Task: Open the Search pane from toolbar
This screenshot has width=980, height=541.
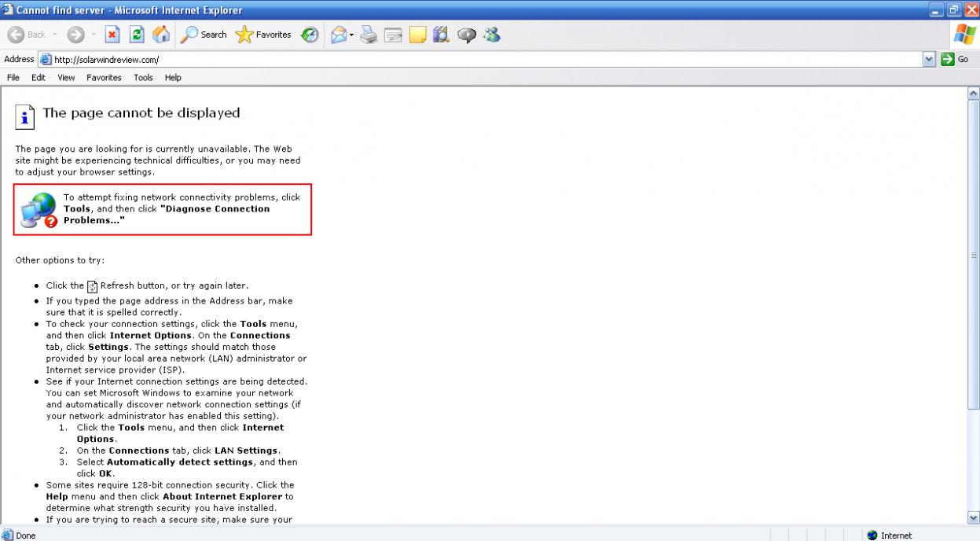Action: tap(204, 35)
